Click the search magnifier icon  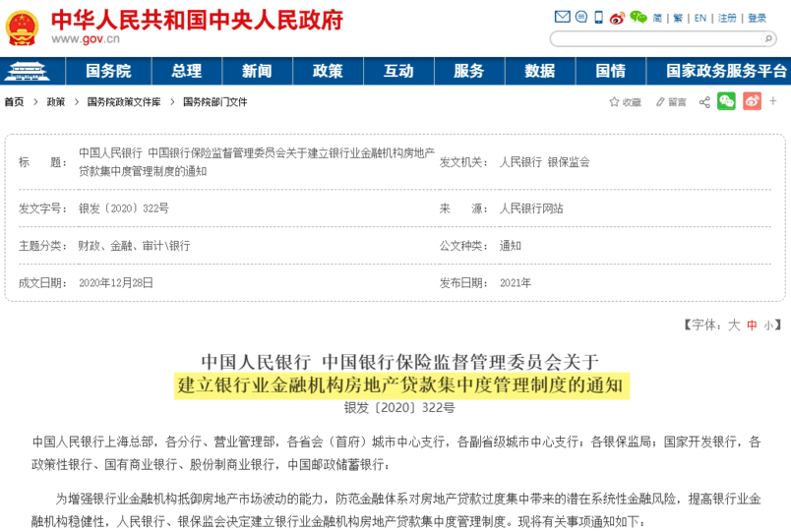tap(768, 38)
